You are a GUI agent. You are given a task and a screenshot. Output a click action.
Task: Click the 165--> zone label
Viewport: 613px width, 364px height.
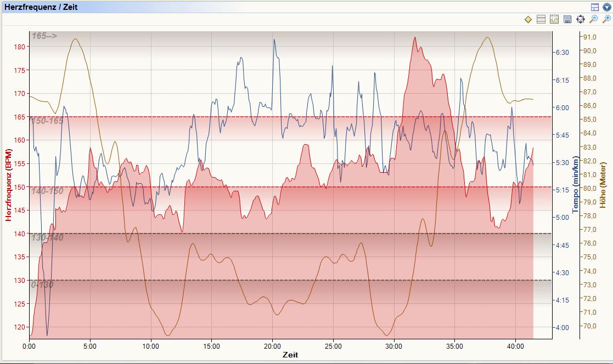tap(44, 36)
